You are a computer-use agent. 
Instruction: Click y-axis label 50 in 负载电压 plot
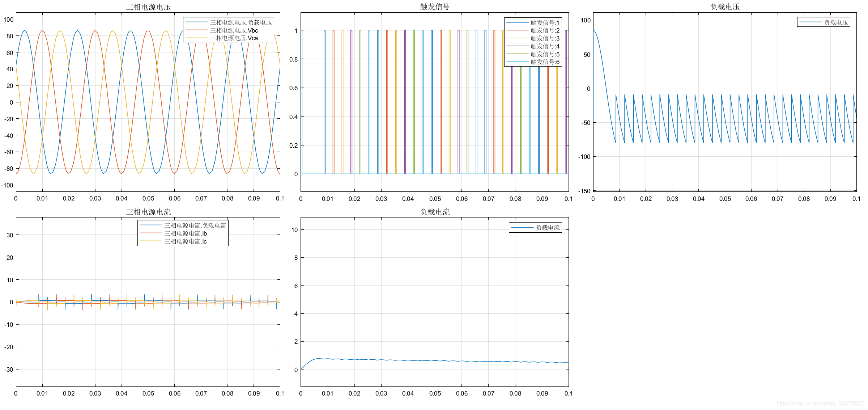pos(587,55)
